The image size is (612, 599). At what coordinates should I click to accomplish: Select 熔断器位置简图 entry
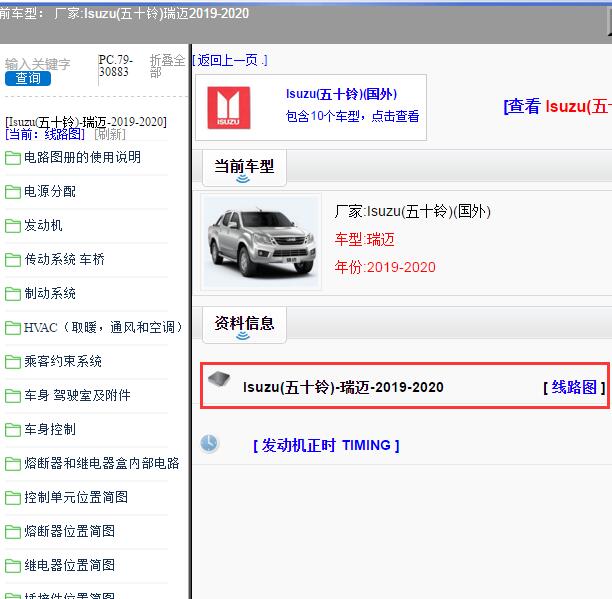69,531
